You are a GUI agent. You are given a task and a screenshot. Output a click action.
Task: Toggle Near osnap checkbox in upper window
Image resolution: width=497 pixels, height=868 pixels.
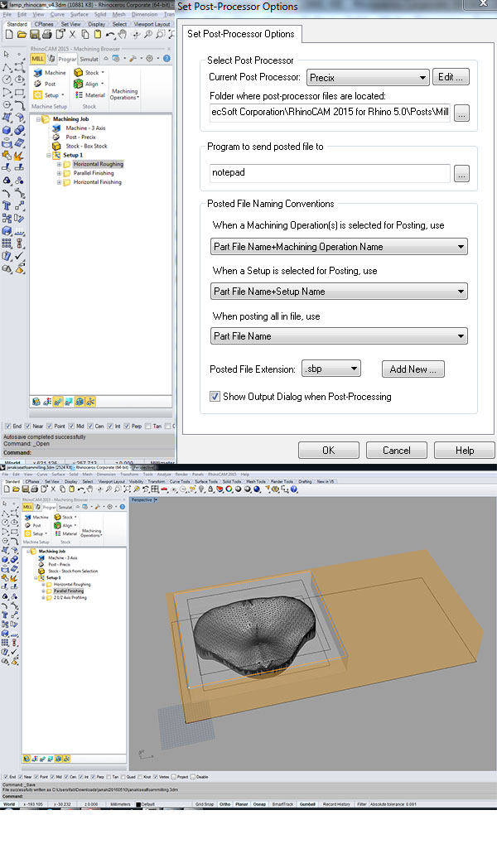click(27, 427)
